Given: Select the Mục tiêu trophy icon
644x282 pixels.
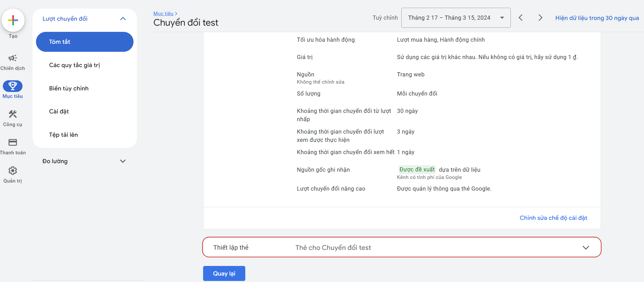Looking at the screenshot, I should tap(12, 86).
